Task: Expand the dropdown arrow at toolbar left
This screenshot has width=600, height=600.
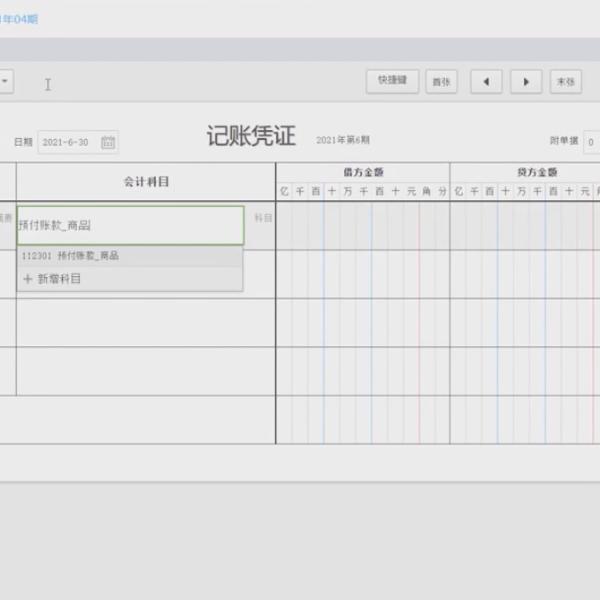Action: point(5,82)
